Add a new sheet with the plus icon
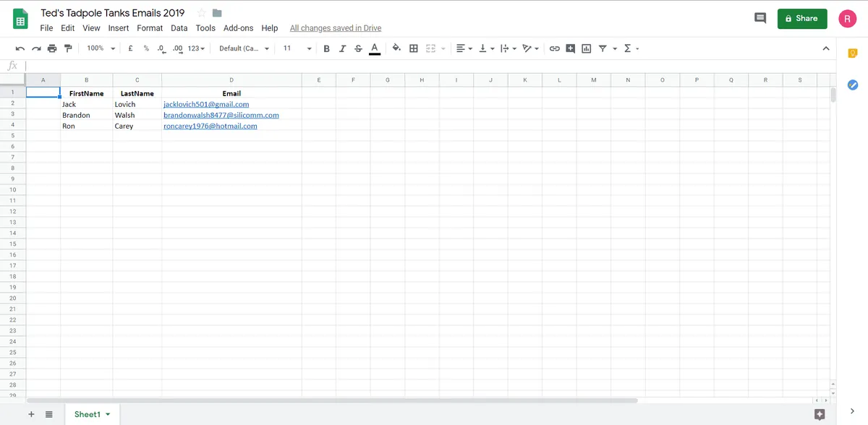The image size is (868, 425). (x=31, y=414)
